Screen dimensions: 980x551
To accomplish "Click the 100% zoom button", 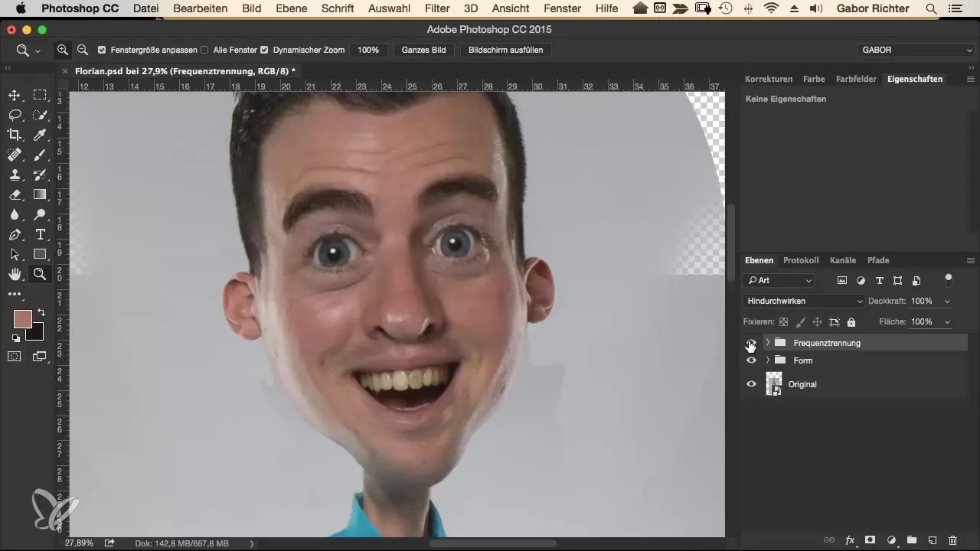I will (368, 50).
